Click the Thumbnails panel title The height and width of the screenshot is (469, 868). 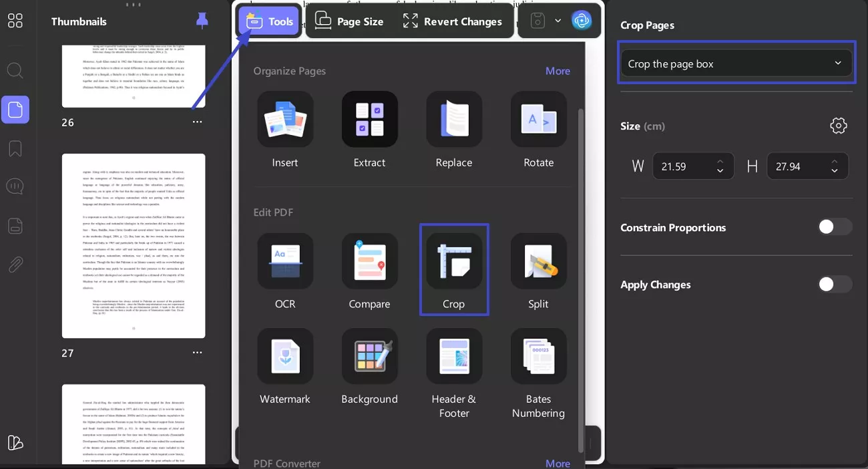[x=79, y=21]
